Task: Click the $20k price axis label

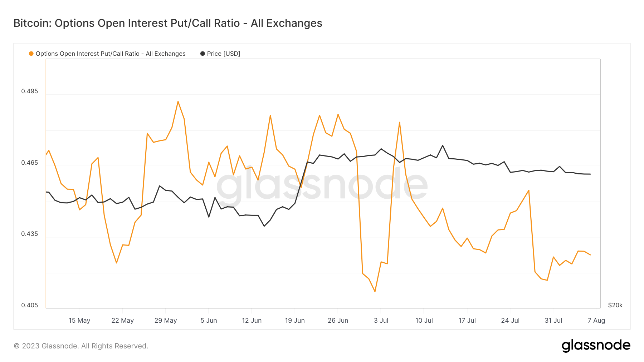Action: pyautogui.click(x=615, y=305)
